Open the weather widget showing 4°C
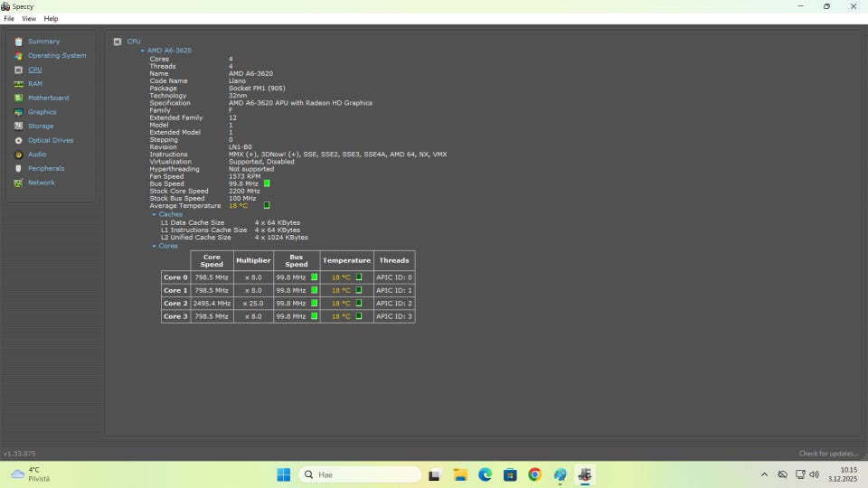Viewport: 868px width, 488px height. pos(31,474)
